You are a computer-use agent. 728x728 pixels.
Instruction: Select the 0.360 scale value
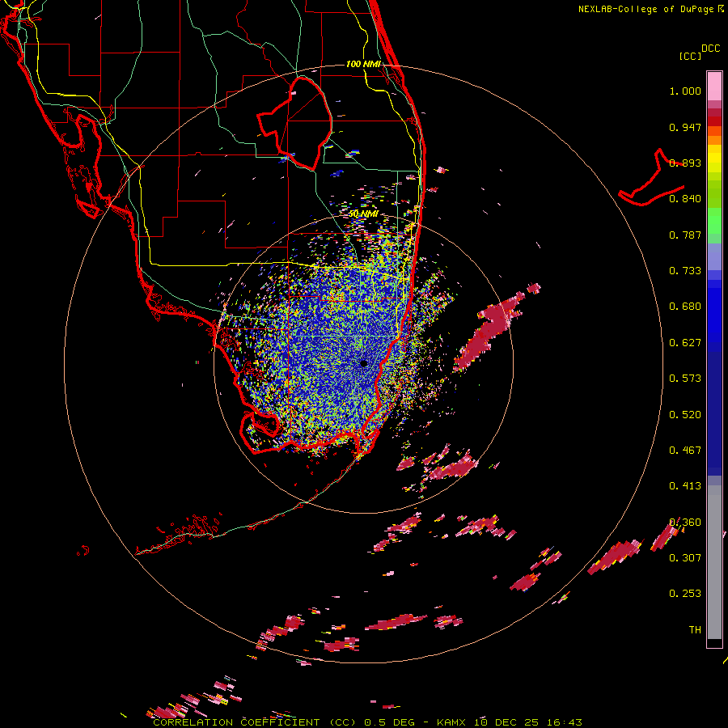pyautogui.click(x=685, y=523)
